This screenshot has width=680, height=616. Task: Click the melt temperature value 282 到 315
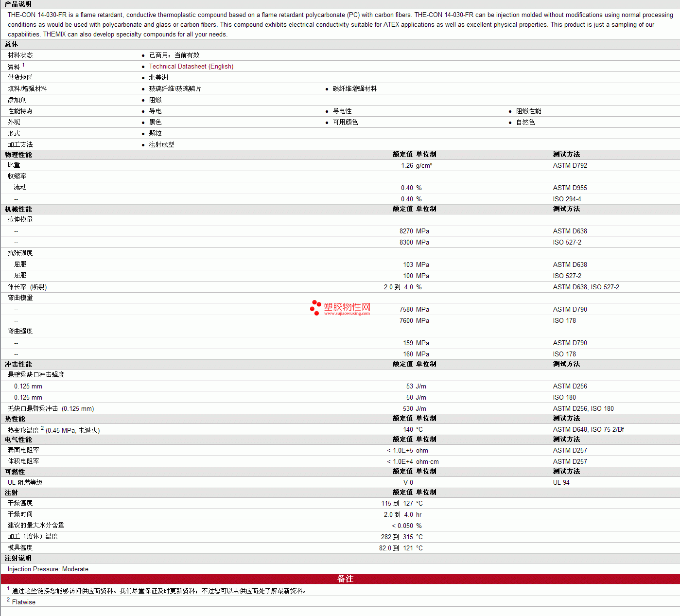point(397,537)
